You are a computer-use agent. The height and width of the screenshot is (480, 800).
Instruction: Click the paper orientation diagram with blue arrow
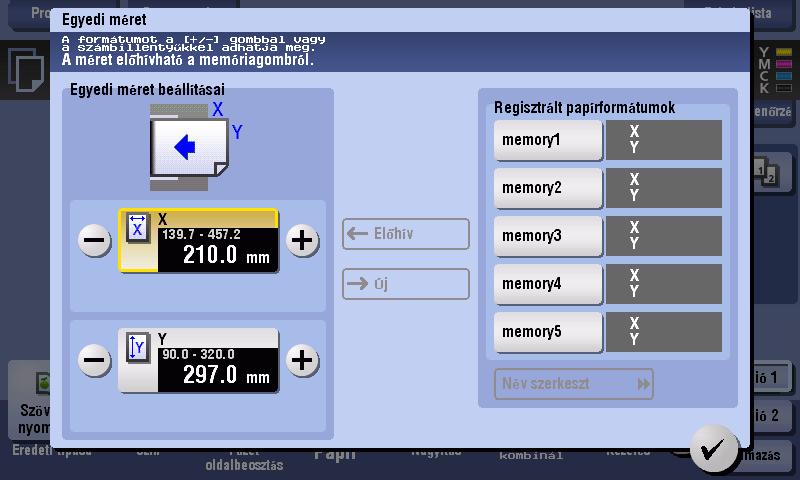coord(189,147)
